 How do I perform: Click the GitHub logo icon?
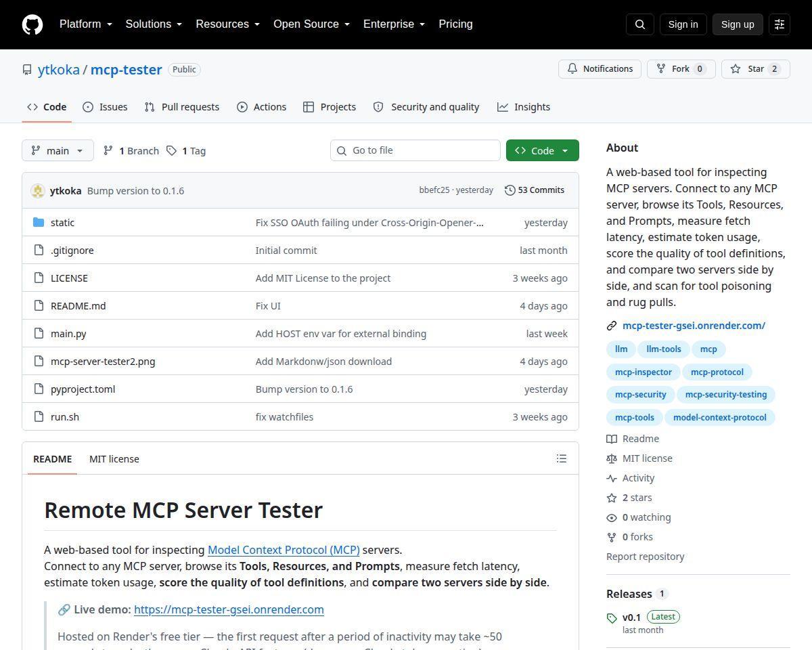(x=32, y=24)
